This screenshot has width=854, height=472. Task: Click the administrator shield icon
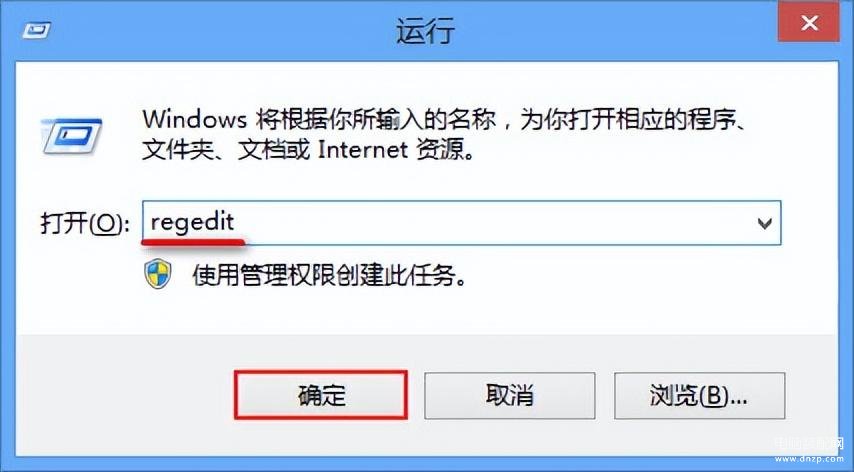tap(158, 274)
